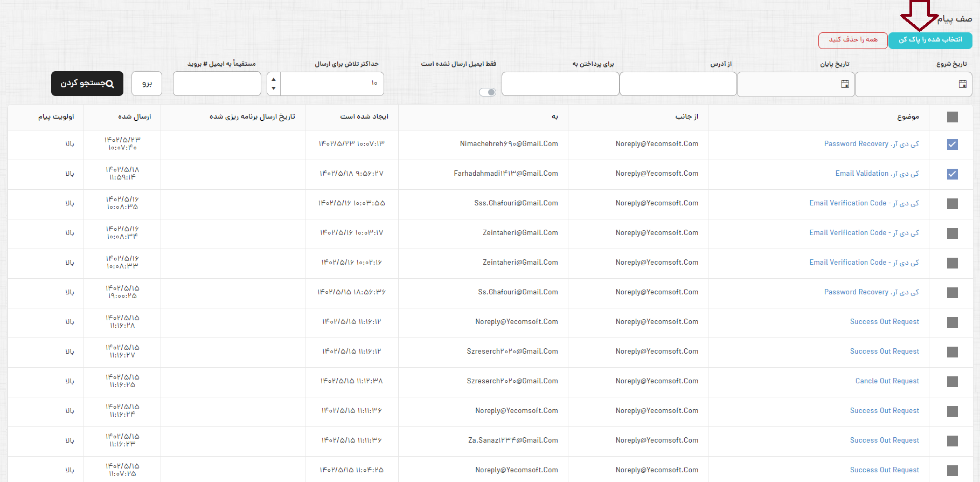980x482 pixels.
Task: Click the red delete all (همه را حذف کنید) button
Action: pyautogui.click(x=853, y=40)
